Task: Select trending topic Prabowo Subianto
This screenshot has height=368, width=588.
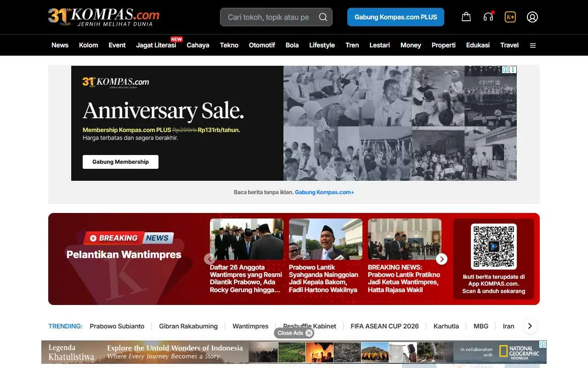Action: click(x=117, y=326)
